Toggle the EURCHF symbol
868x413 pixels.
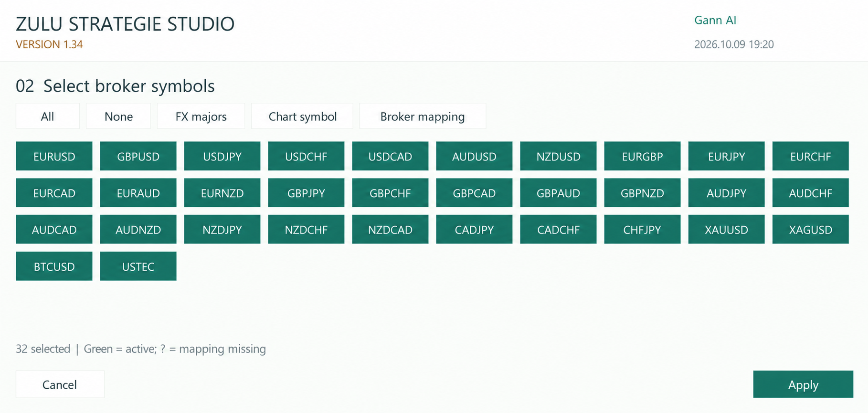point(810,156)
